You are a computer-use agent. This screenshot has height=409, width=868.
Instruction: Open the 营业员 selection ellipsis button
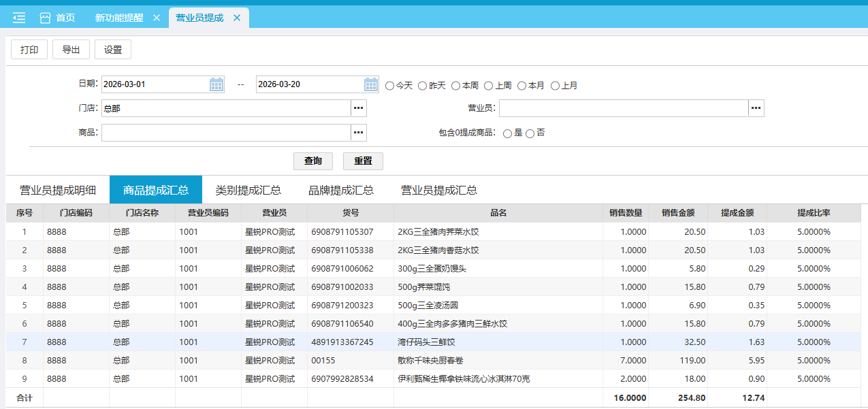(x=756, y=108)
